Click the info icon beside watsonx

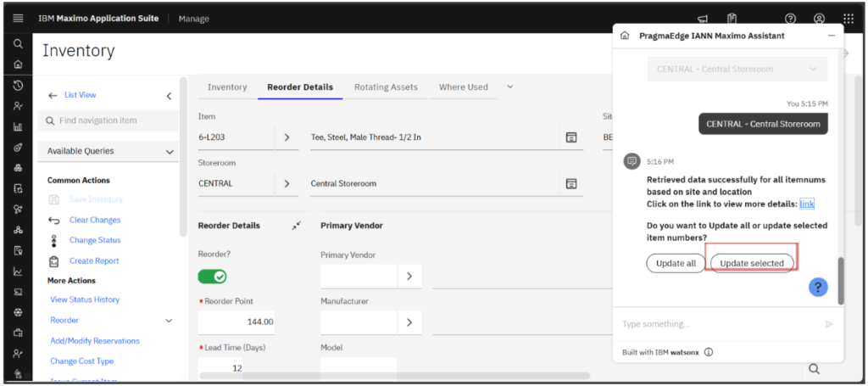coord(709,352)
